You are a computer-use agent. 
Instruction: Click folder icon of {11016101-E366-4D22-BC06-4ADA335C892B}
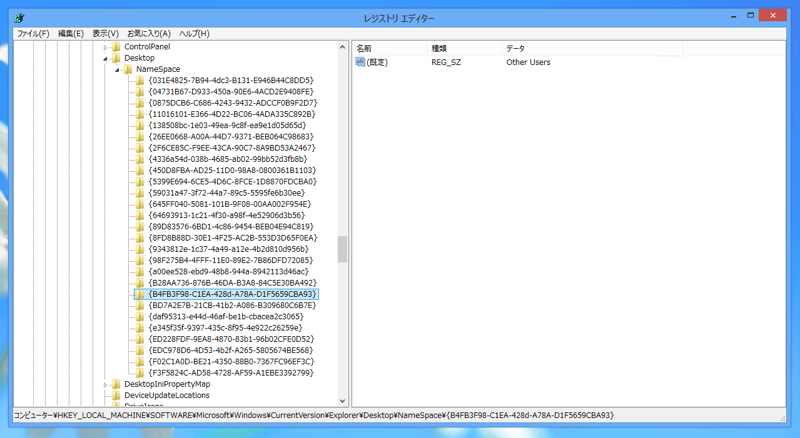tap(140, 114)
